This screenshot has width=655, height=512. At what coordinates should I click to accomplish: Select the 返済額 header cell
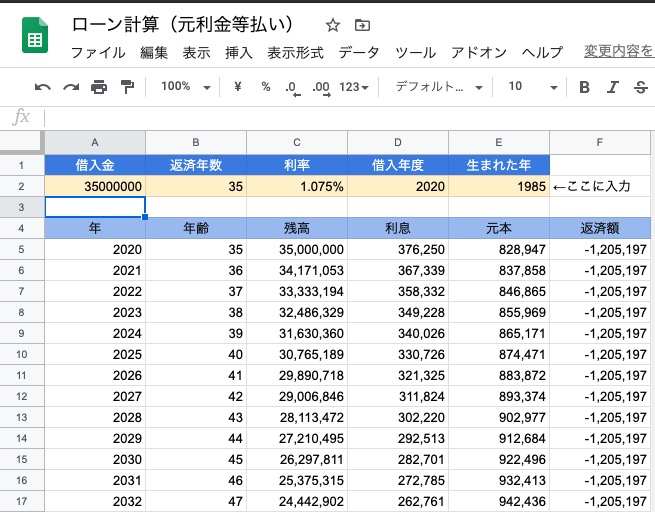(600, 228)
